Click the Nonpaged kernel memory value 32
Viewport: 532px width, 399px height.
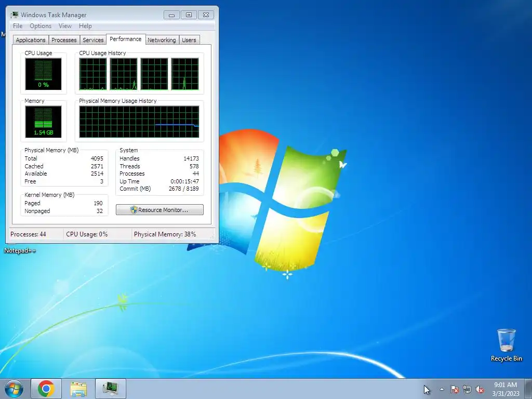99,211
